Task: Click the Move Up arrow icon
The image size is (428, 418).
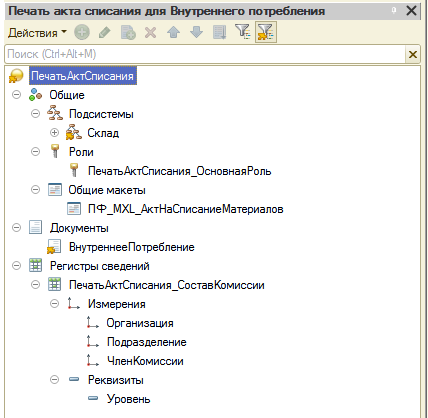Action: pyautogui.click(x=173, y=32)
